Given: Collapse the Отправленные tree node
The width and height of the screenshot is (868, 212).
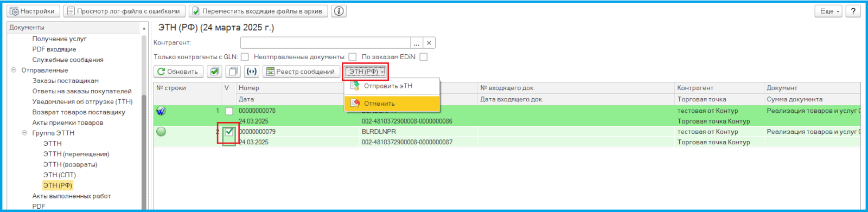Looking at the screenshot, I should pyautogui.click(x=14, y=70).
